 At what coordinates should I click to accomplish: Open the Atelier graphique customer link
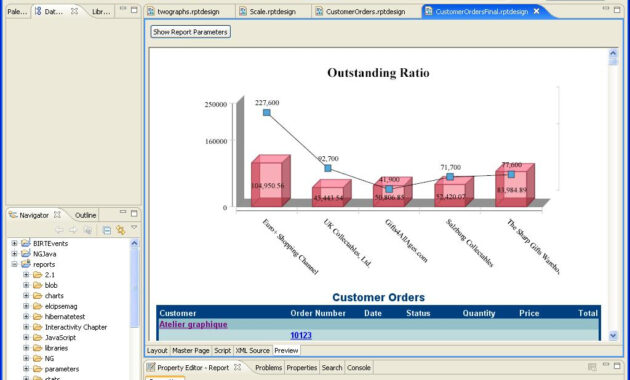coord(193,324)
